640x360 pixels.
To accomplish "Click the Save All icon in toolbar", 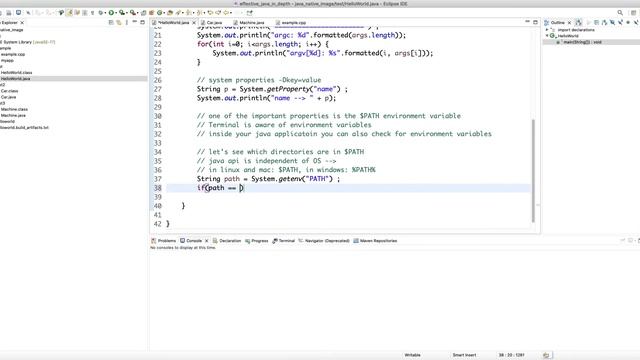I will coord(9,13).
